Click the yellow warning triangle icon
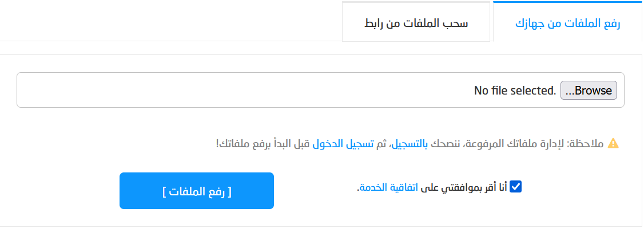This screenshot has height=228, width=644. [x=613, y=144]
